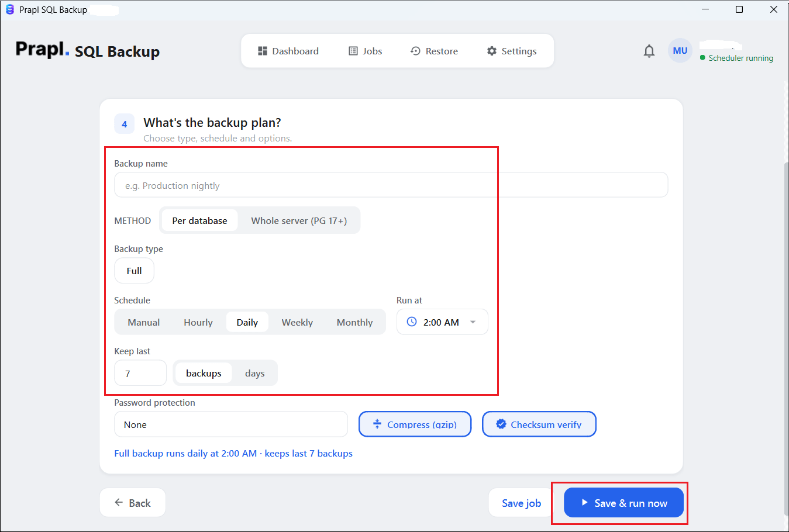Click the backup summary text line
This screenshot has height=532, width=789.
(x=233, y=454)
